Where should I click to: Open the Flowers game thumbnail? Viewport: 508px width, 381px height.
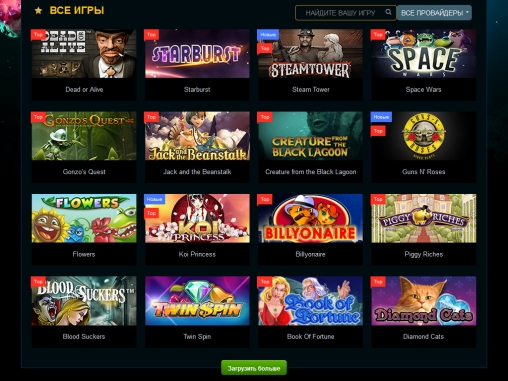coord(84,218)
